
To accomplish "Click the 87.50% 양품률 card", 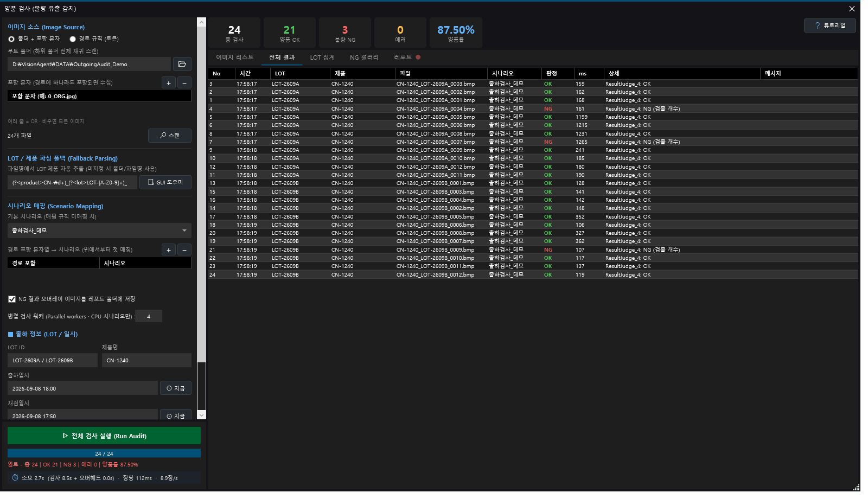I will click(x=456, y=33).
